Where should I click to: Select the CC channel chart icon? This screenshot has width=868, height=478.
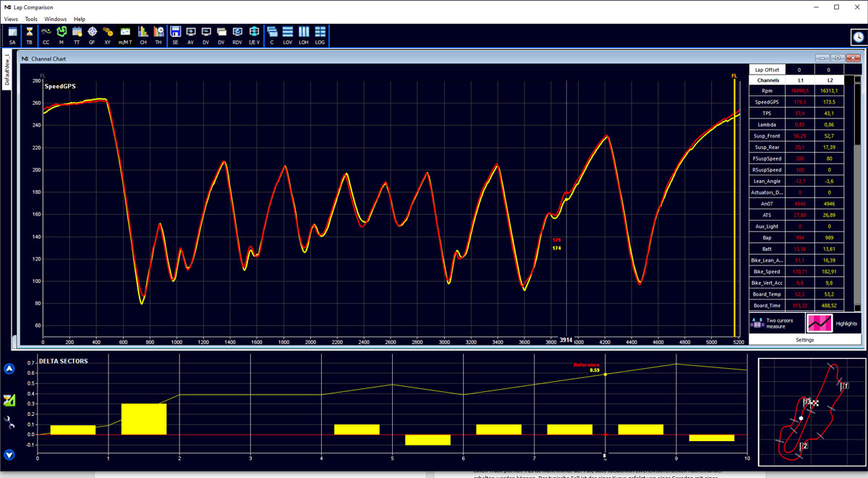pyautogui.click(x=46, y=35)
